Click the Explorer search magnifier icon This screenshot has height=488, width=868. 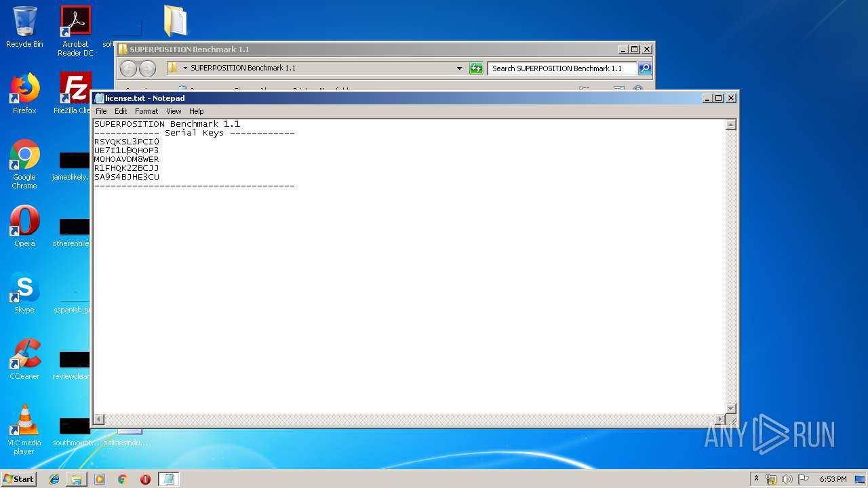[645, 68]
